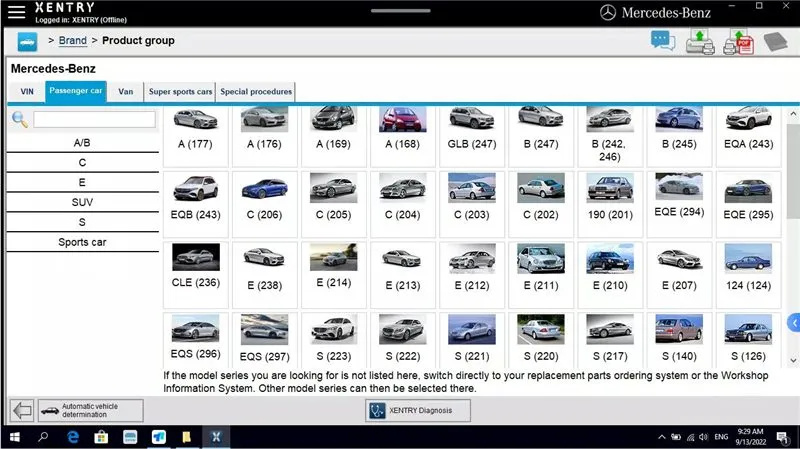This screenshot has width=800, height=449.
Task: Select the EQE (295) model
Action: (748, 204)
